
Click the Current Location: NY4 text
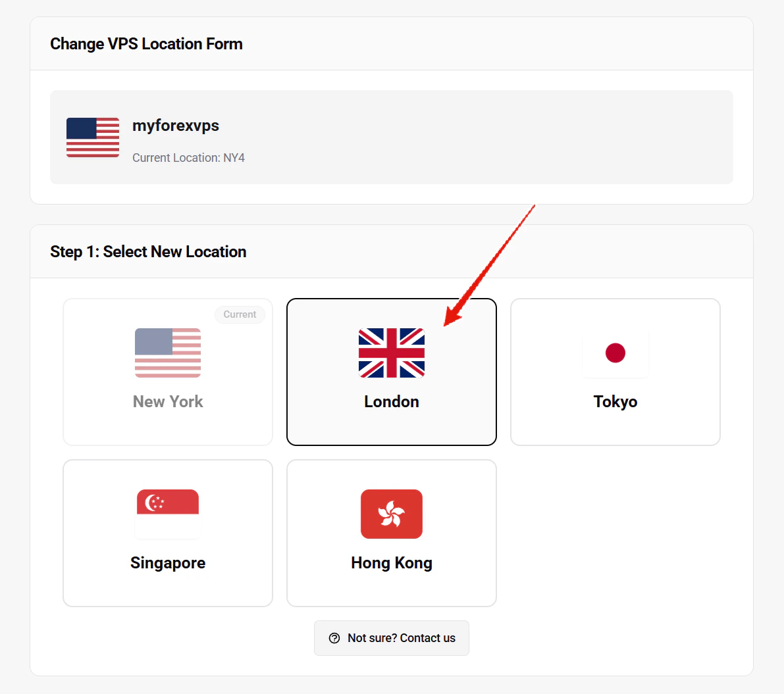click(188, 158)
